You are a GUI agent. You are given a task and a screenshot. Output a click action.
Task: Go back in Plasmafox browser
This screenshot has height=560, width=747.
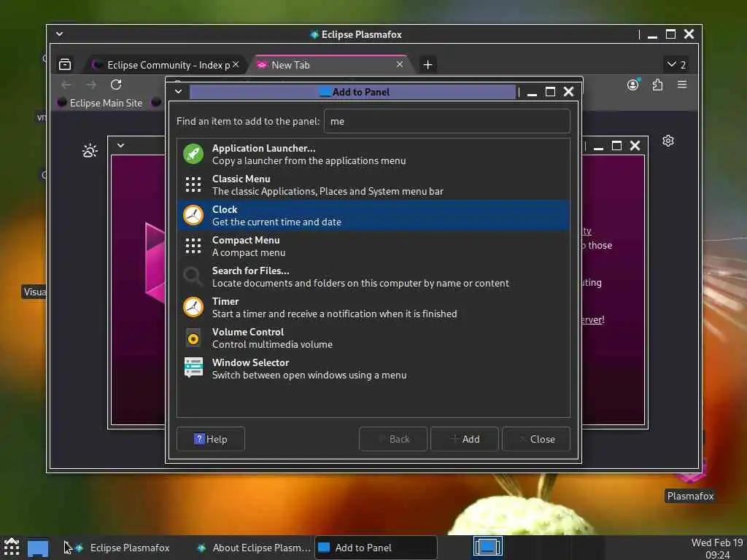[x=66, y=85]
